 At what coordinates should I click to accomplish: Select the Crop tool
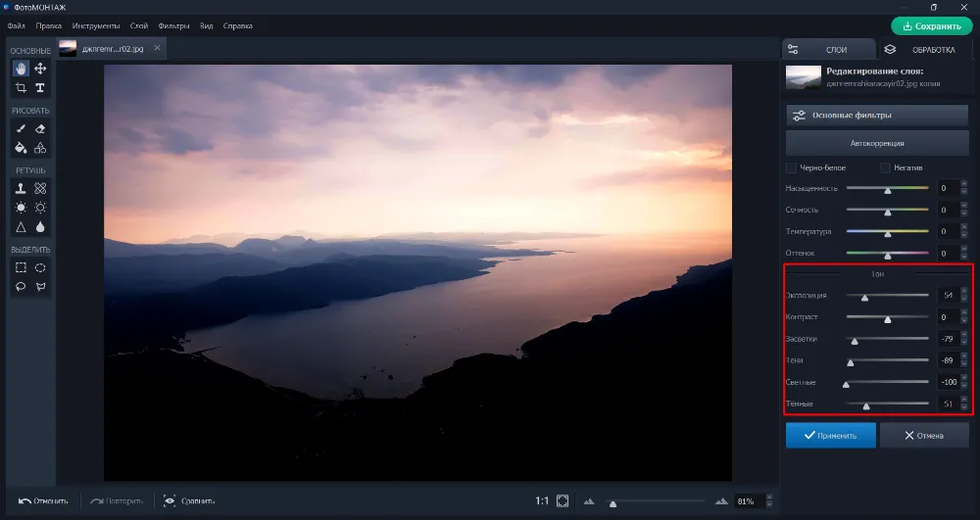point(21,88)
